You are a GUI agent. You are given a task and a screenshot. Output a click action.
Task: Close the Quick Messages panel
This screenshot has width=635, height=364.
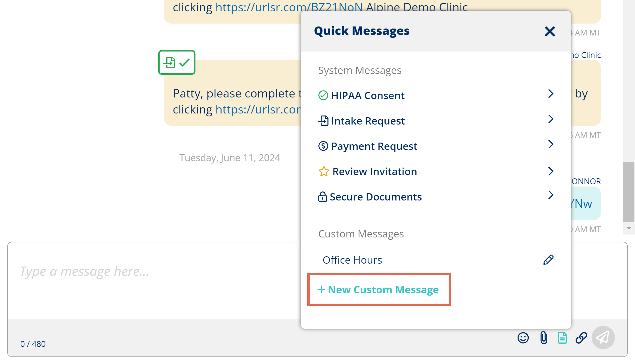click(x=550, y=31)
